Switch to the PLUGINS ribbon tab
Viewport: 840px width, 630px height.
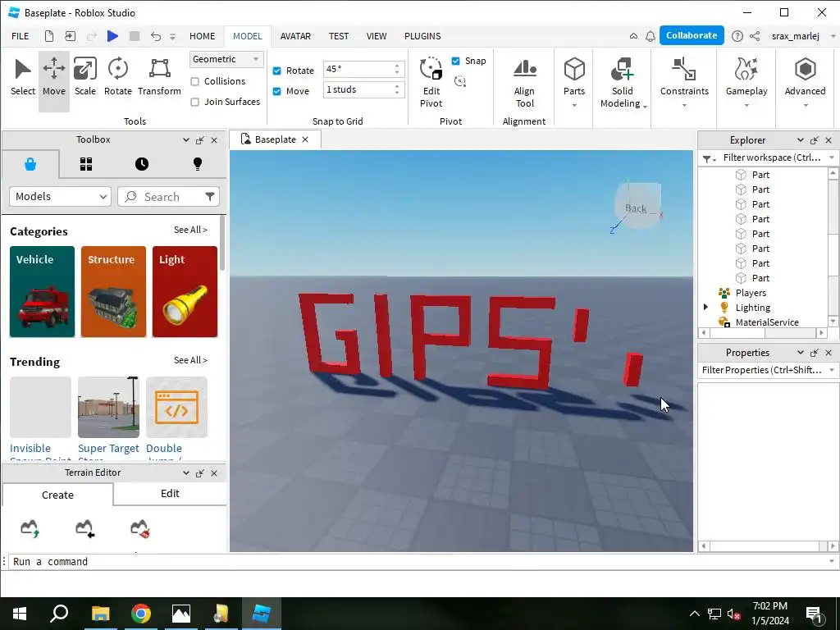pyautogui.click(x=422, y=36)
